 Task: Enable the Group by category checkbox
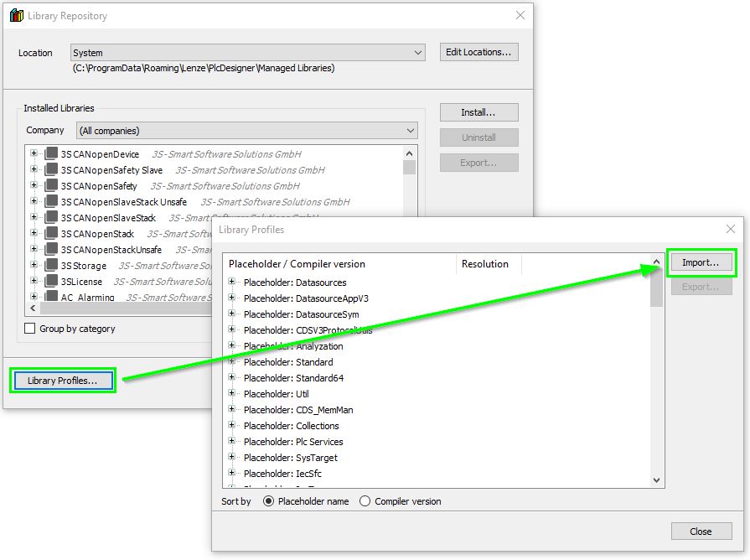[30, 329]
